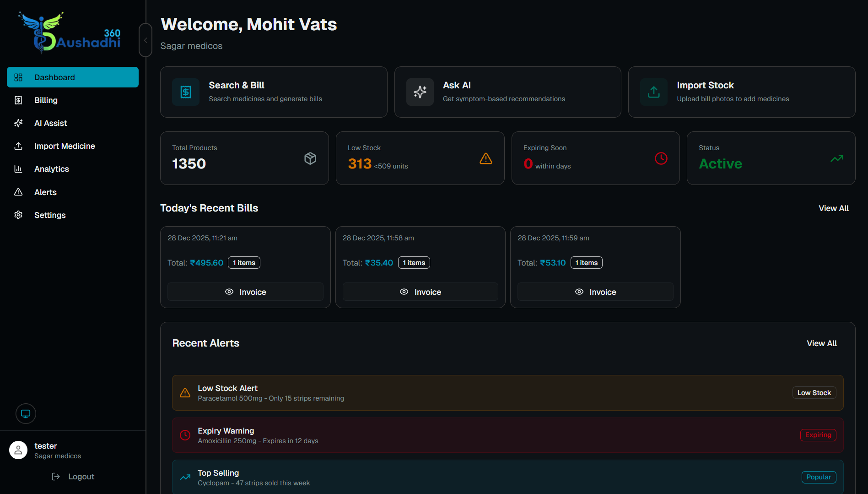View invoice for the ₹495.60 bill
This screenshot has width=868, height=494.
coord(245,292)
